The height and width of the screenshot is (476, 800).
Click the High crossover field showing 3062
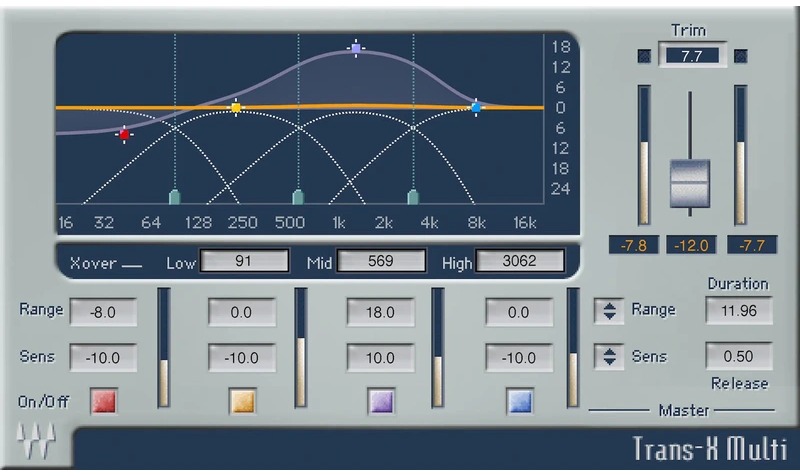pyautogui.click(x=520, y=261)
